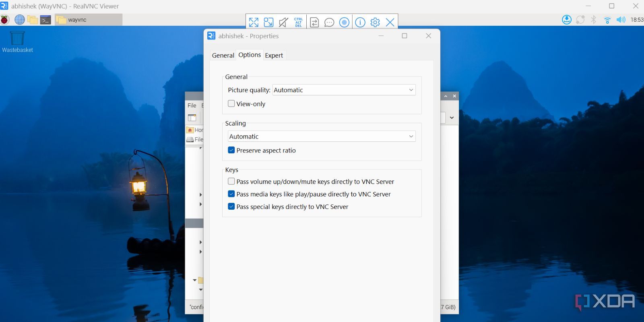This screenshot has height=322, width=644.
Task: Click the "7 GiB)" free space status text
Action: [448, 307]
